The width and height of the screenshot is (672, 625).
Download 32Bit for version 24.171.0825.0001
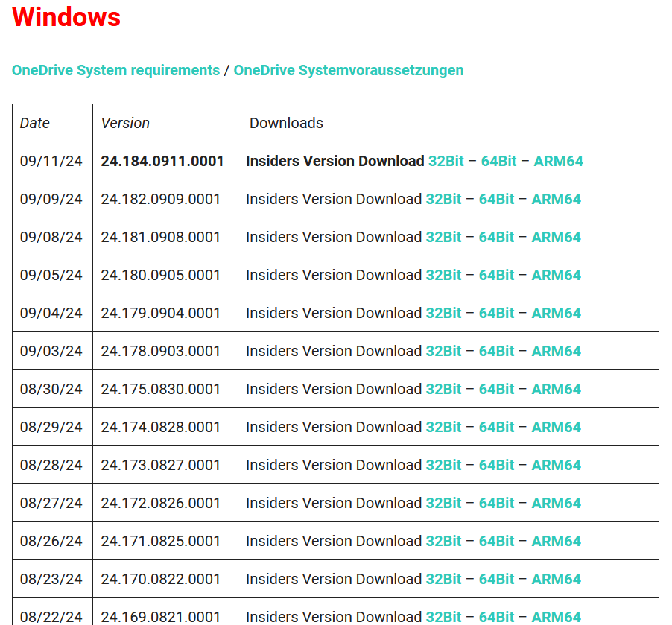click(x=443, y=541)
